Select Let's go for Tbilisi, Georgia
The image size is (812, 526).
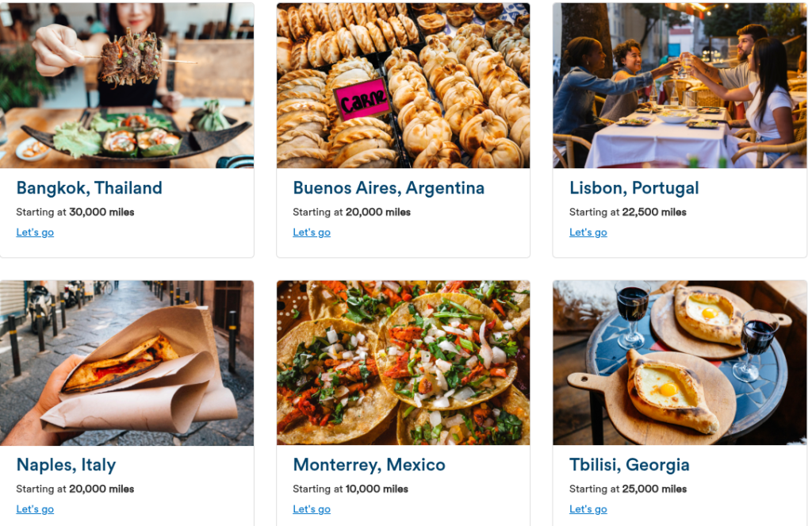(x=588, y=509)
